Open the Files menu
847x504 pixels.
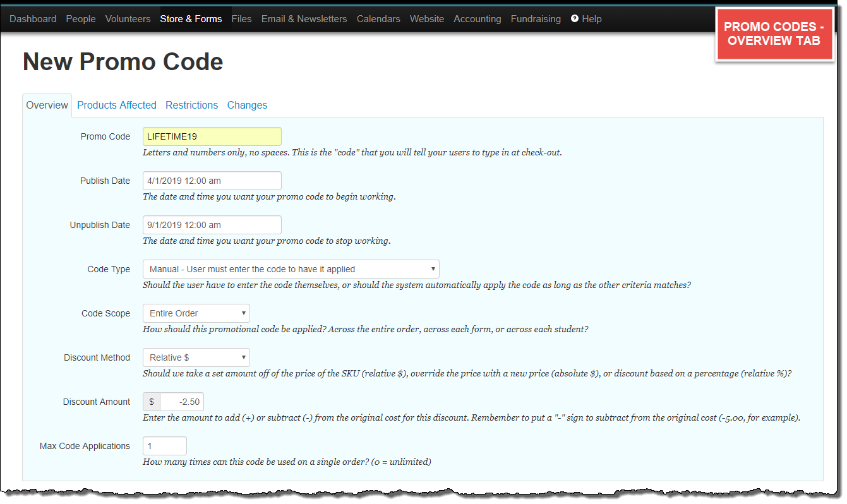pyautogui.click(x=241, y=19)
